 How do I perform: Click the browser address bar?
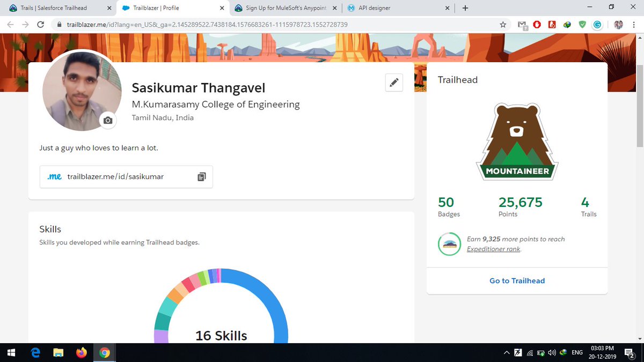279,25
